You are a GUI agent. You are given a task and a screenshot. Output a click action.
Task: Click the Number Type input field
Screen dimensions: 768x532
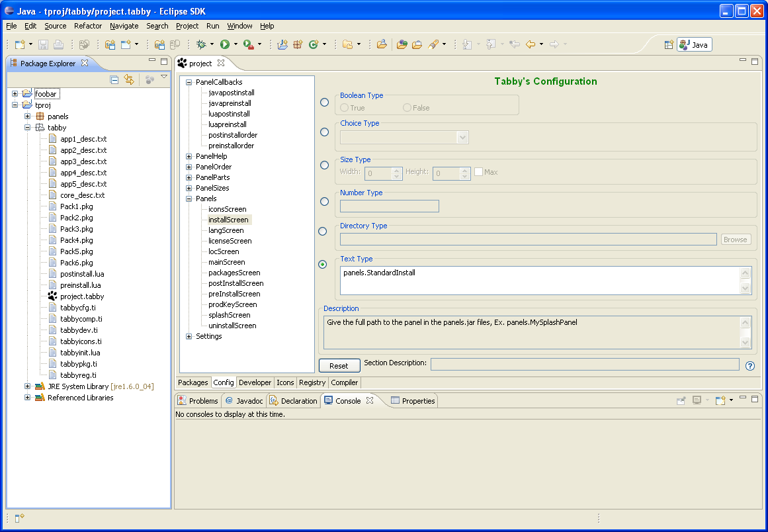point(390,206)
